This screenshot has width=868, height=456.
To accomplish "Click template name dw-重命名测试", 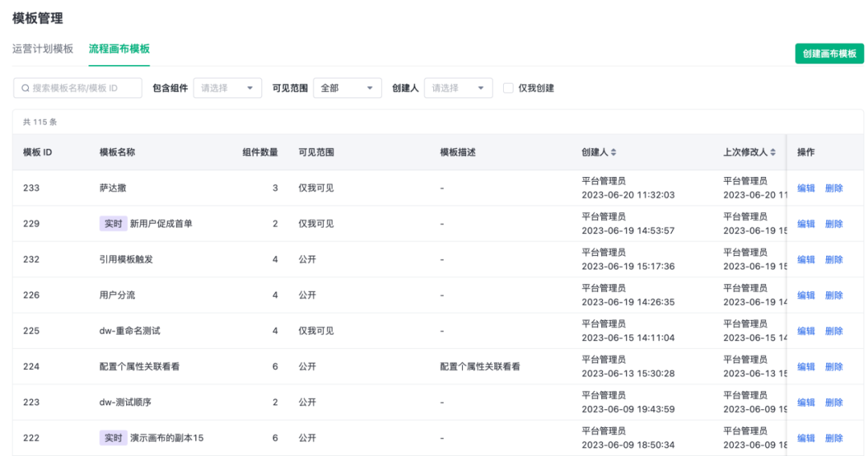I will 129,331.
